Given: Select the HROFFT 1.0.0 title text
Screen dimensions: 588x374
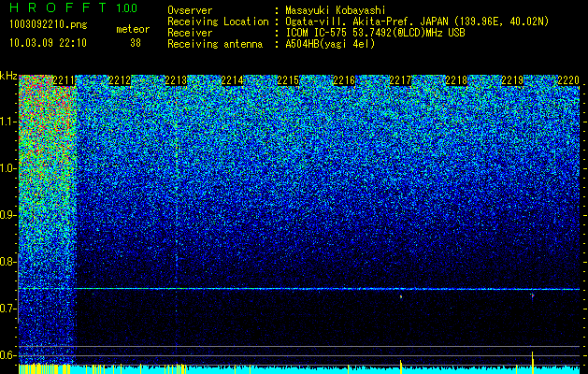Looking at the screenshot, I should click(73, 7).
